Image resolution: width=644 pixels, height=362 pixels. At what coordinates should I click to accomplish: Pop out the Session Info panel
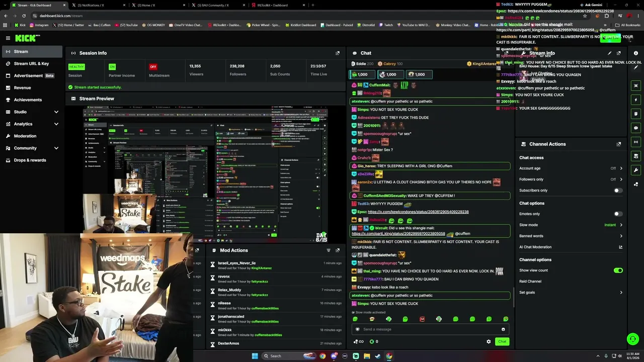(338, 53)
